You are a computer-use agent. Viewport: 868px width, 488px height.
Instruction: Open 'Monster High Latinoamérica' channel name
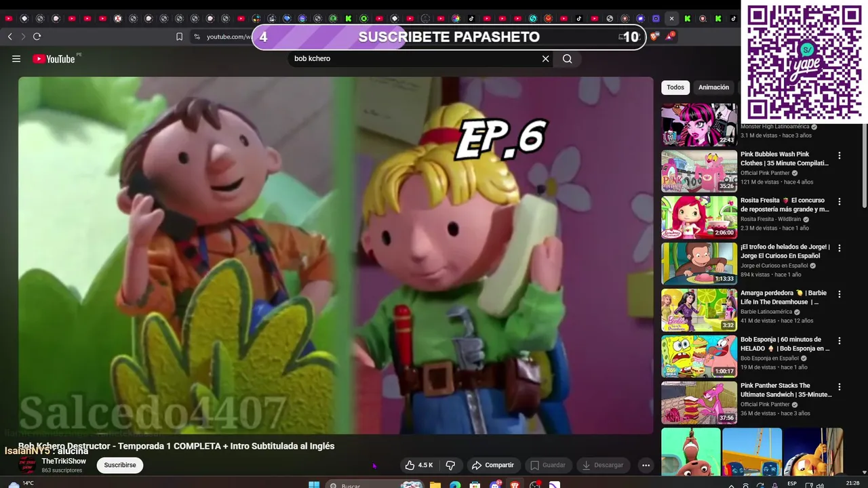point(774,127)
